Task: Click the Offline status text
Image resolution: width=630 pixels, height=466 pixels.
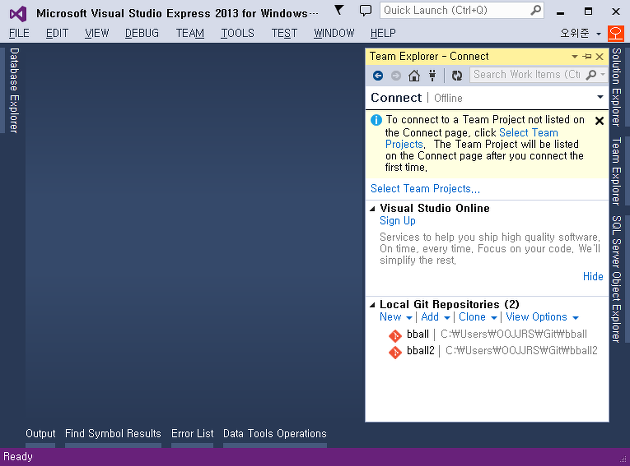Action: [448, 98]
